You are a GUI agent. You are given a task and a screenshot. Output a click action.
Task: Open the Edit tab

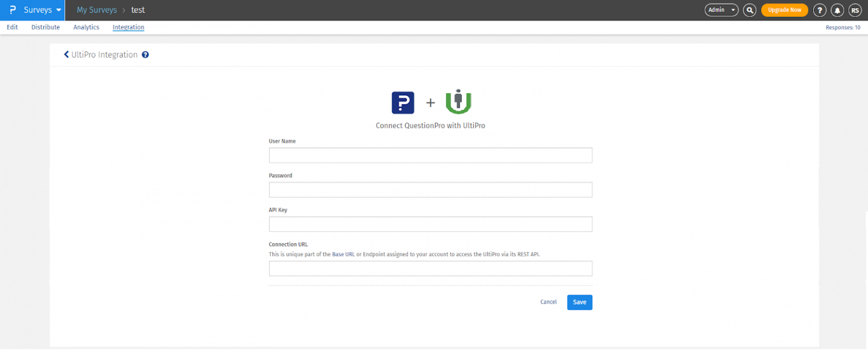coord(12,27)
